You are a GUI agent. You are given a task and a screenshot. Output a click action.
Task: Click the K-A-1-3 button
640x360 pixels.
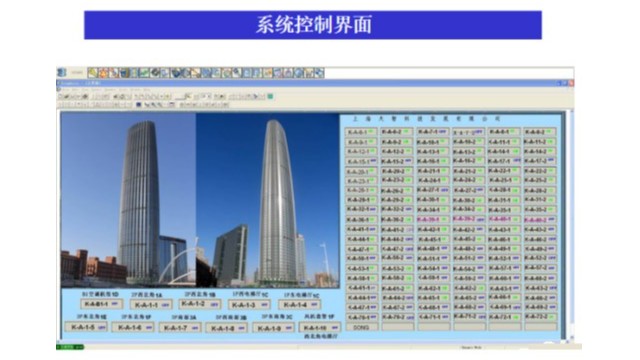(249, 305)
